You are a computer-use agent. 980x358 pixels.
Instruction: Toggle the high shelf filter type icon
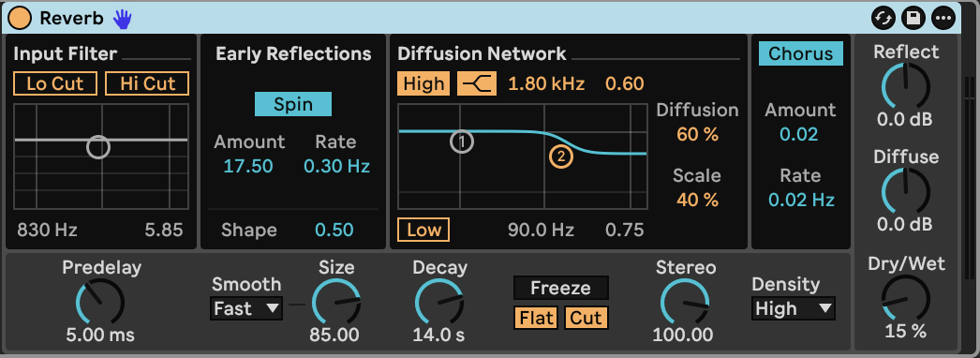coord(477,83)
